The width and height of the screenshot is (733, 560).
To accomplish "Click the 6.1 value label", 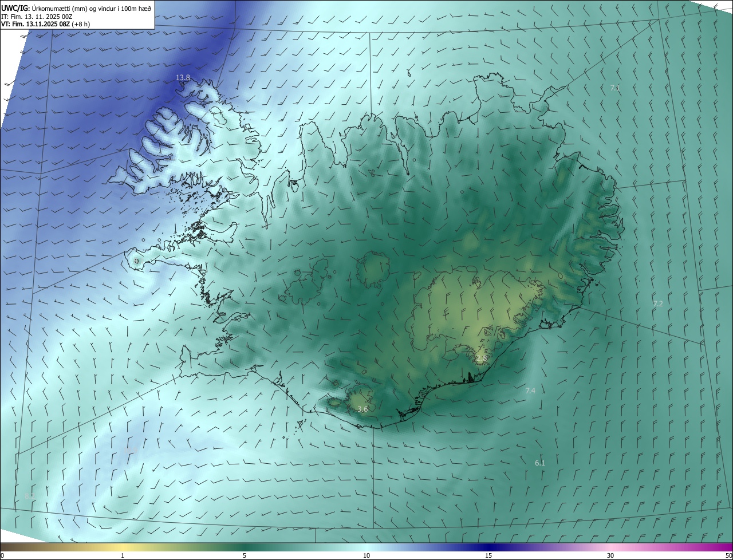I will (x=540, y=463).
